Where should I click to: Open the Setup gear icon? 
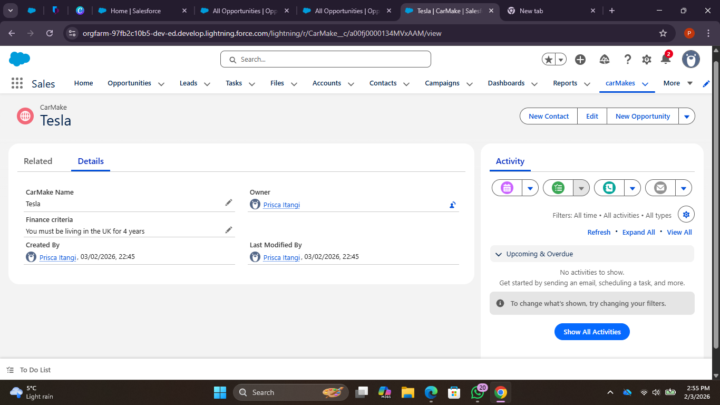coord(647,59)
